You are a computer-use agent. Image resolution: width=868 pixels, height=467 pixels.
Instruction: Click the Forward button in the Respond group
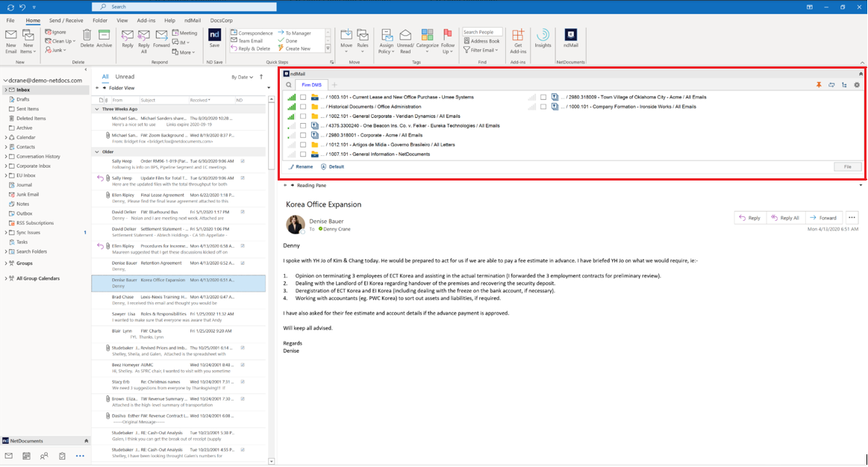click(162, 39)
